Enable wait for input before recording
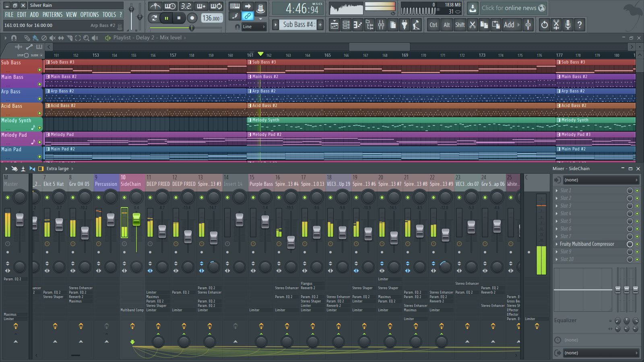The width and height of the screenshot is (644, 362). point(170,6)
